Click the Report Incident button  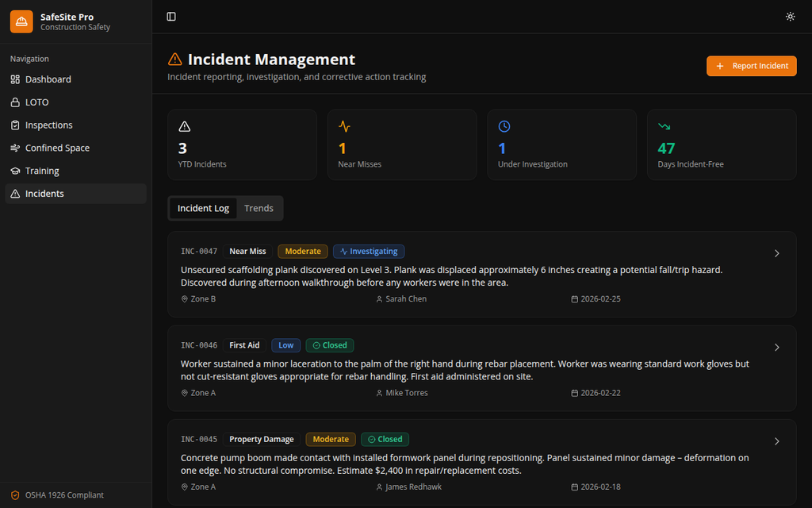[x=751, y=66]
